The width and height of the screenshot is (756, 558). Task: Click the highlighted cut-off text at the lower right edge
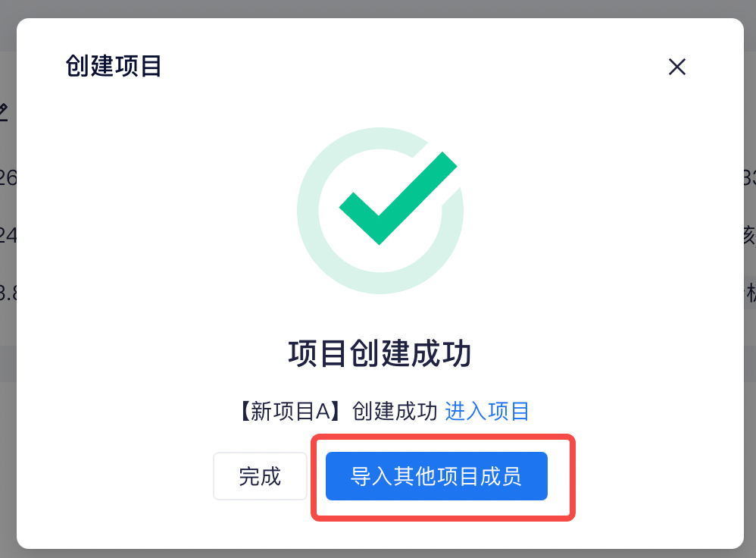[750, 293]
